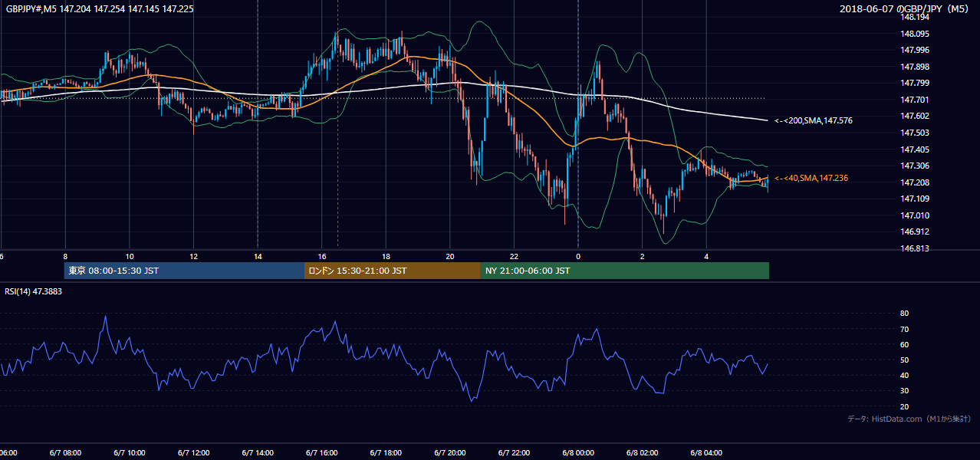Image resolution: width=980 pixels, height=460 pixels.
Task: Click hour tick 16 under price chart
Action: pos(322,257)
